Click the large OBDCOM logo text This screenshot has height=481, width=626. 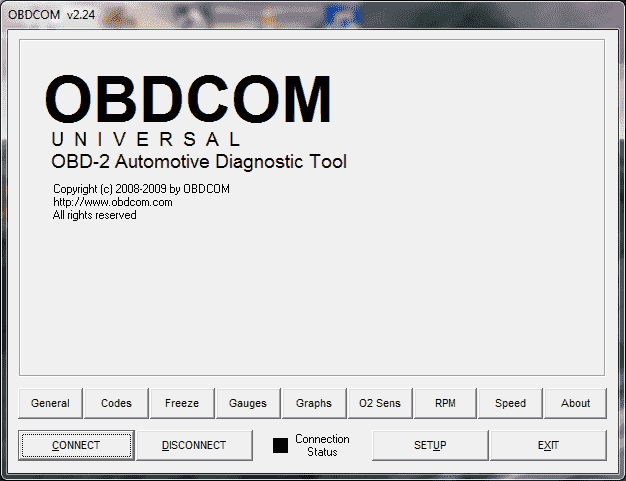point(188,99)
